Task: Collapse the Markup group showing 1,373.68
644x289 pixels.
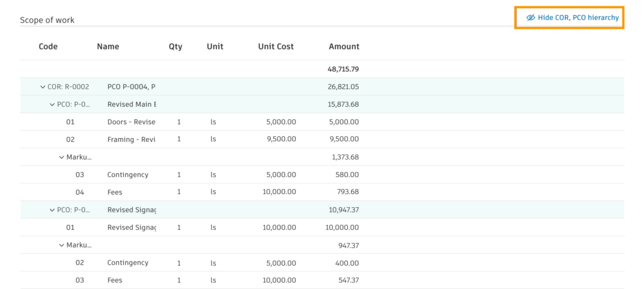Action: 62,157
